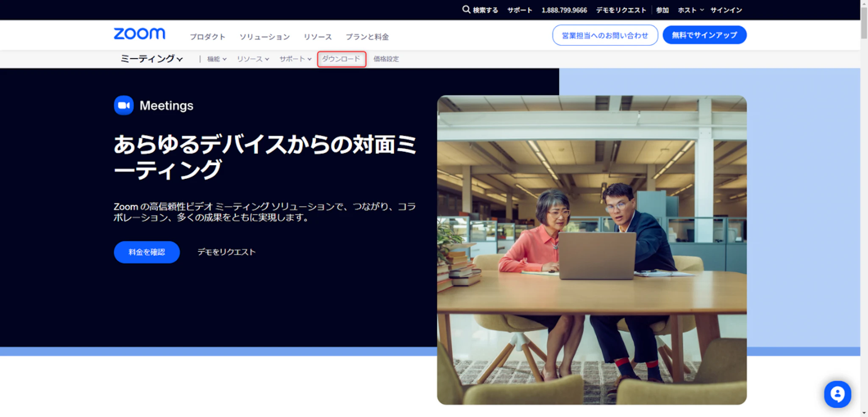Click the Zoom logo

tap(139, 34)
